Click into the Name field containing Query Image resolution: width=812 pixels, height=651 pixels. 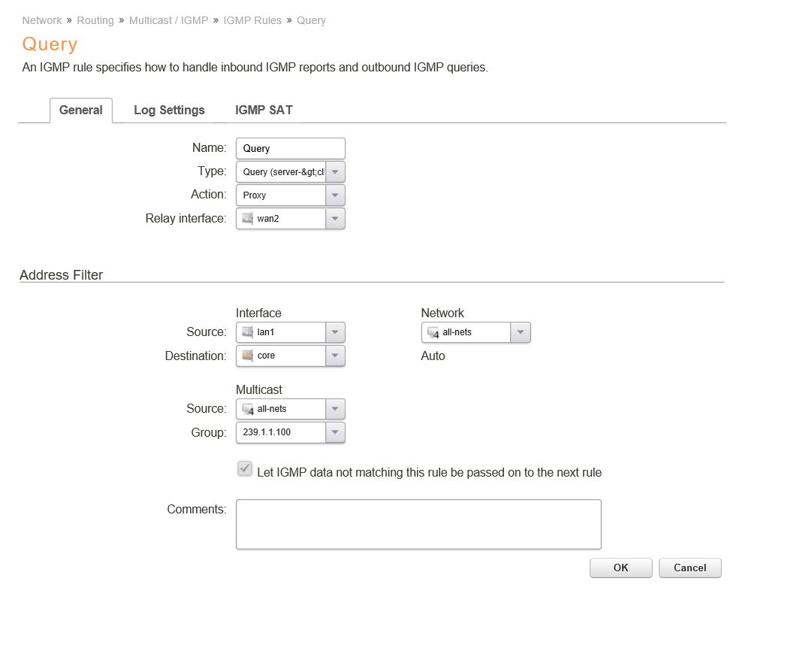click(291, 148)
